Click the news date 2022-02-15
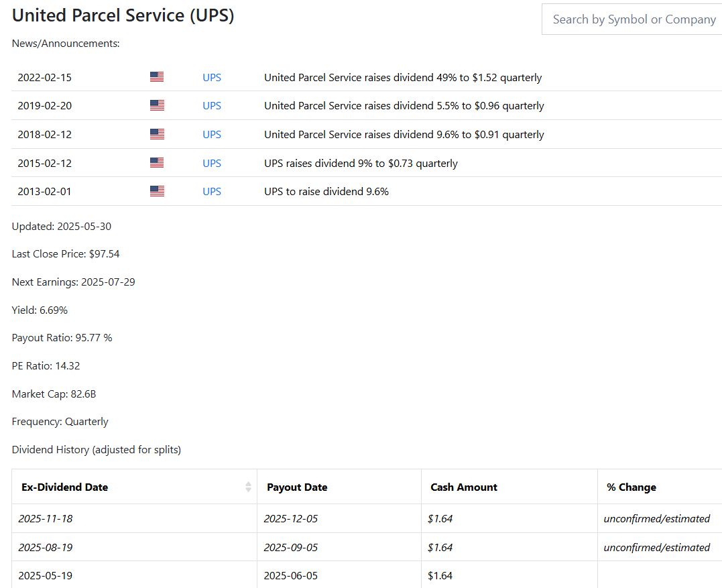 [x=45, y=77]
